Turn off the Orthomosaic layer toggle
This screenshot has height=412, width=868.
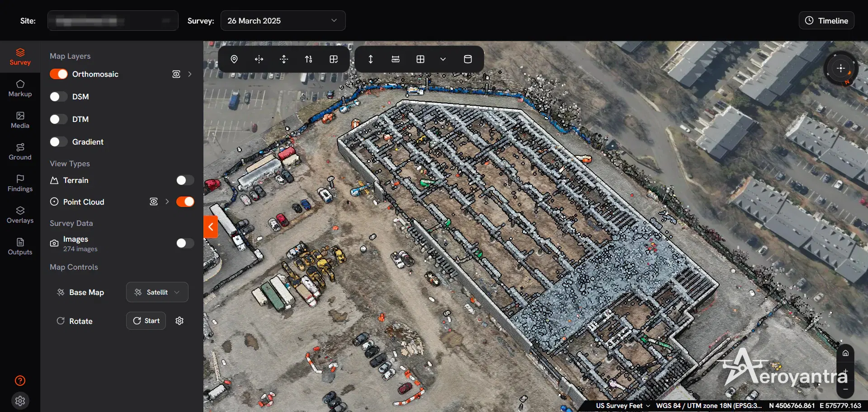point(59,74)
